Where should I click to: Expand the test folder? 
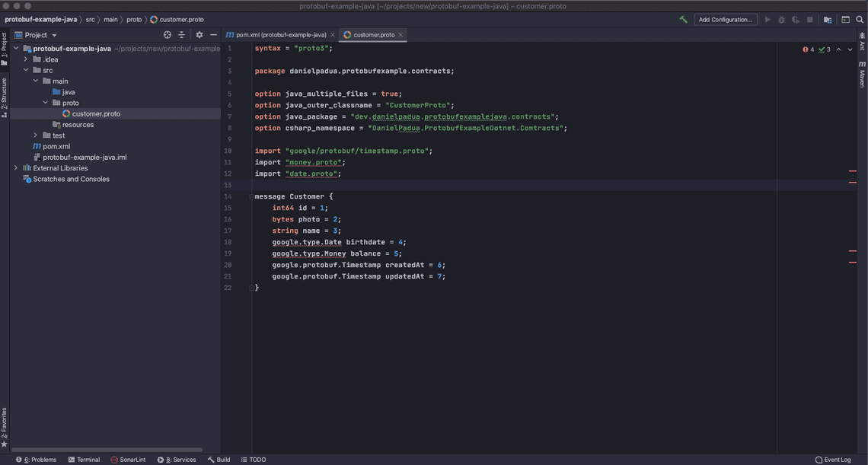click(x=35, y=135)
